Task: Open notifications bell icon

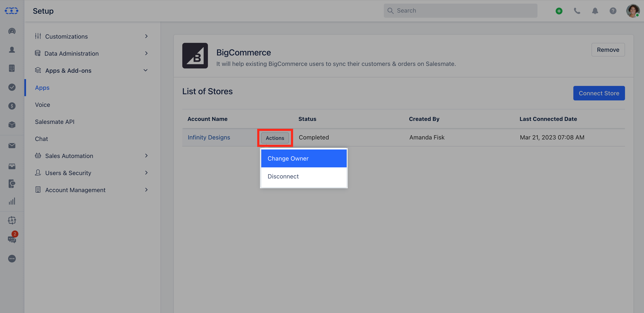Action: [595, 11]
